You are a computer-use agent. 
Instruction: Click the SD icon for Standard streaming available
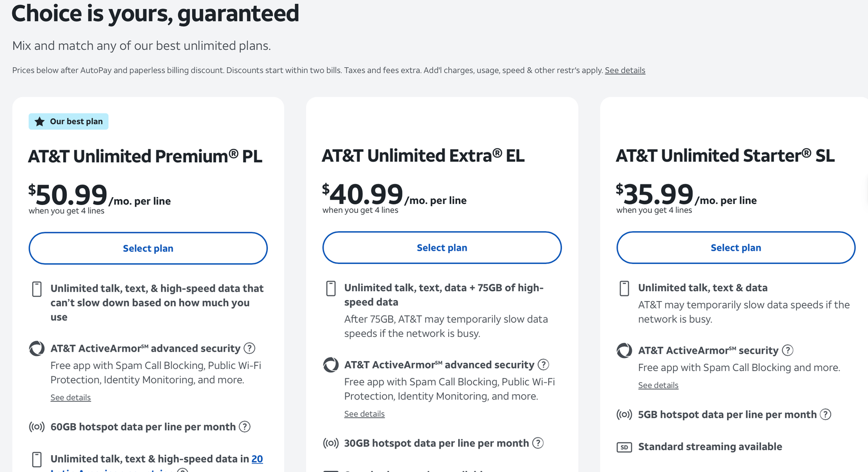pyautogui.click(x=624, y=447)
